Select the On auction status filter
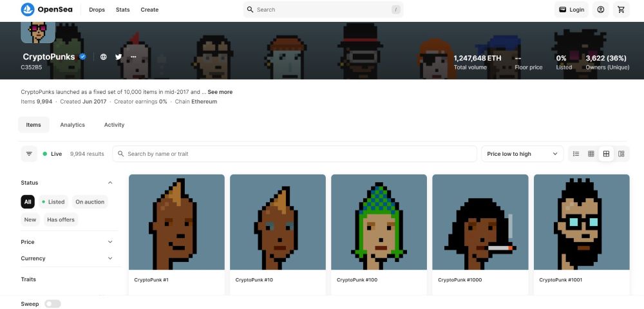 90,202
